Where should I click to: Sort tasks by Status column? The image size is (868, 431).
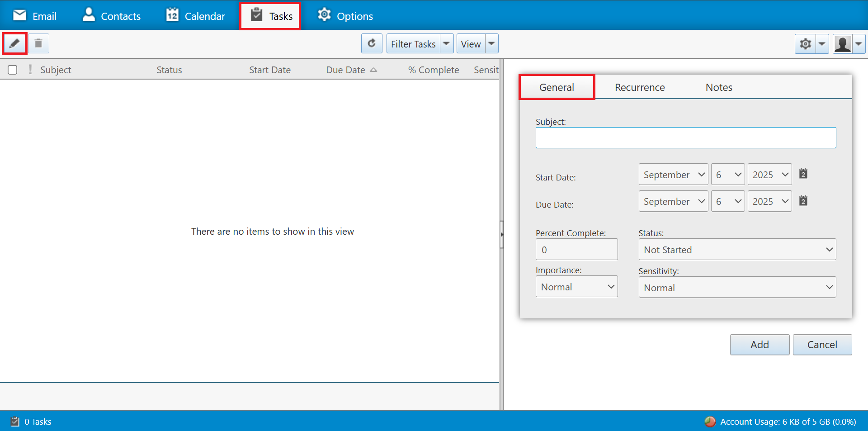(x=169, y=70)
